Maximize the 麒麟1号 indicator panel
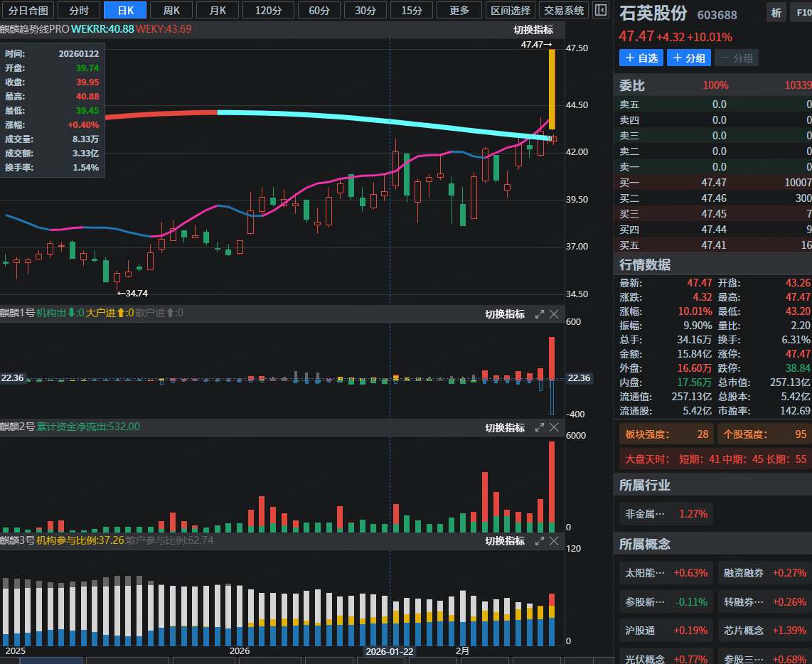812x664 pixels. pos(540,314)
